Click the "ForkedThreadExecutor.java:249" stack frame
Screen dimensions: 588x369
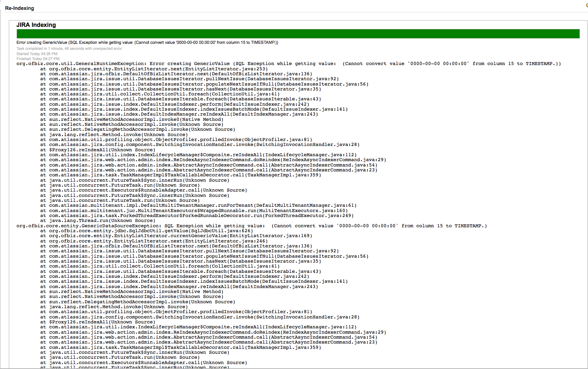tap(197, 216)
